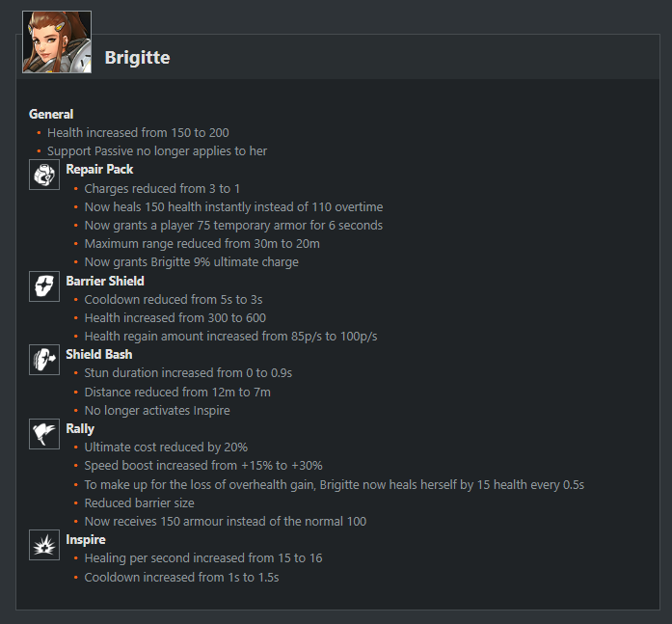Click the Inspire passive icon
This screenshot has width=672, height=624.
(44, 545)
